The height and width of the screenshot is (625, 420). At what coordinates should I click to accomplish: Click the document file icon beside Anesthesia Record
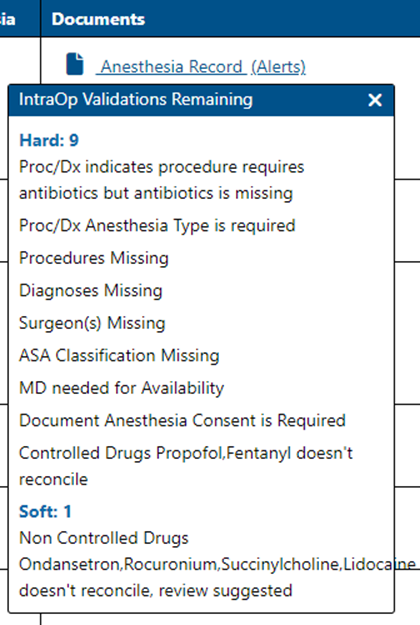click(x=75, y=64)
